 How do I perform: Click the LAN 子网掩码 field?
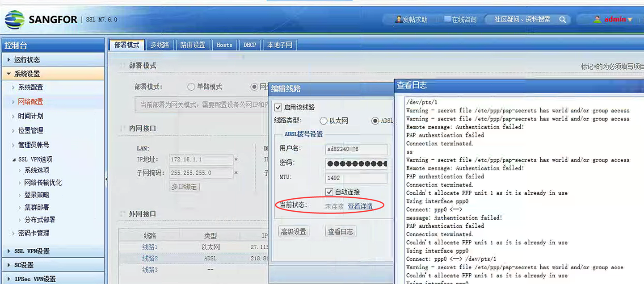point(202,173)
